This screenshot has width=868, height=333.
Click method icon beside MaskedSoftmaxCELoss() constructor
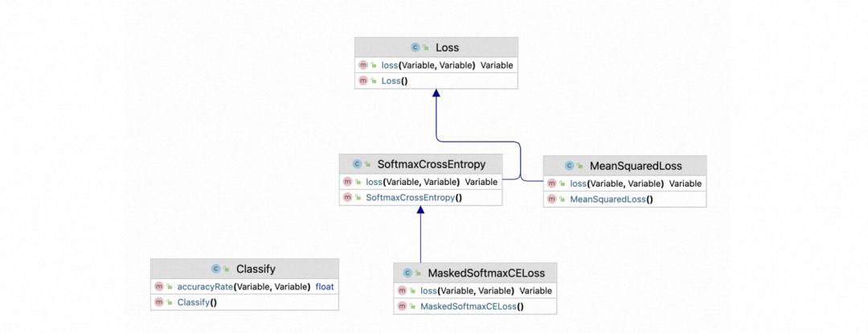click(403, 306)
